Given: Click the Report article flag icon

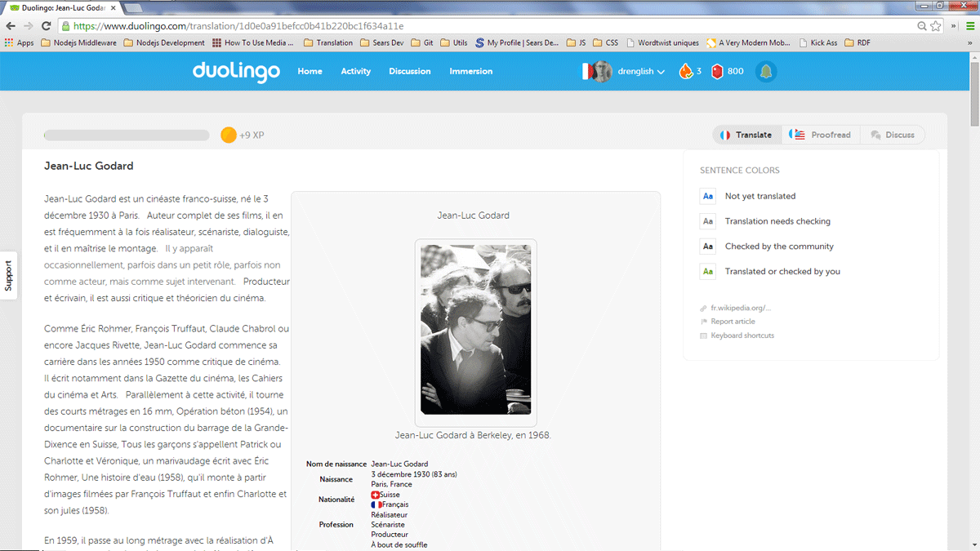Looking at the screenshot, I should pos(702,322).
